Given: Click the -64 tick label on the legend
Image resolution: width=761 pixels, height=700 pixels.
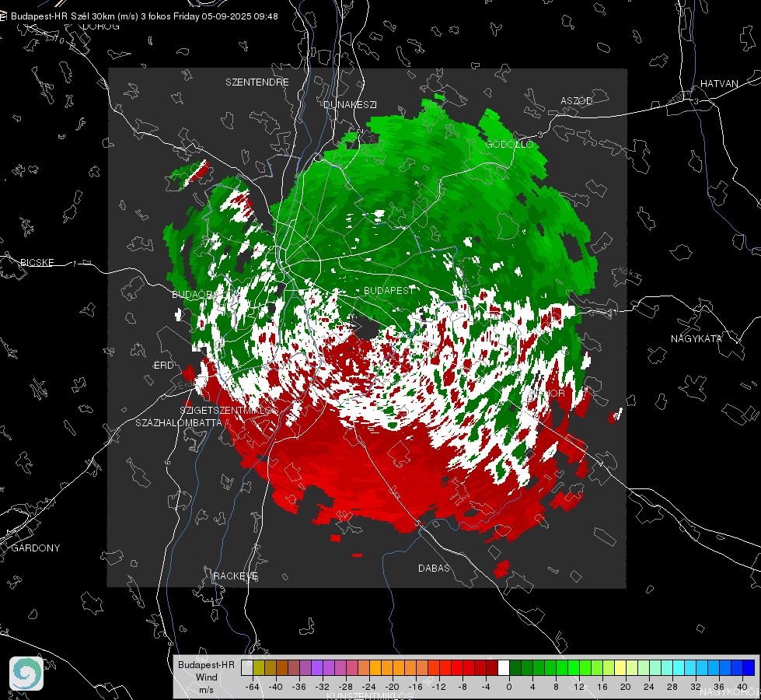Looking at the screenshot, I should tap(253, 687).
